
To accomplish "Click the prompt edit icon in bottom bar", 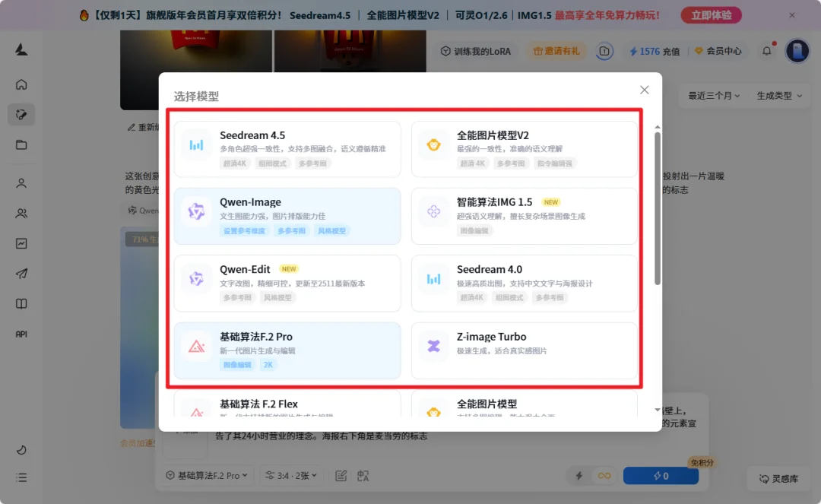I will click(339, 474).
